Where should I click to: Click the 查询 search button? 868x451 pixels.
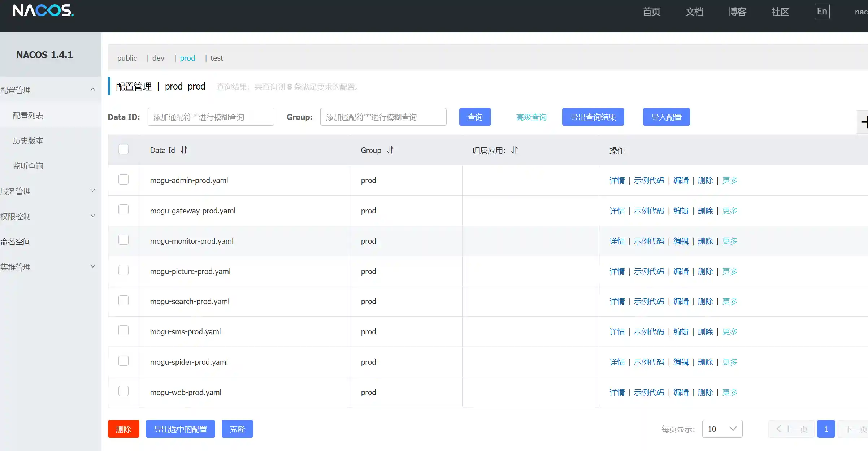click(475, 117)
